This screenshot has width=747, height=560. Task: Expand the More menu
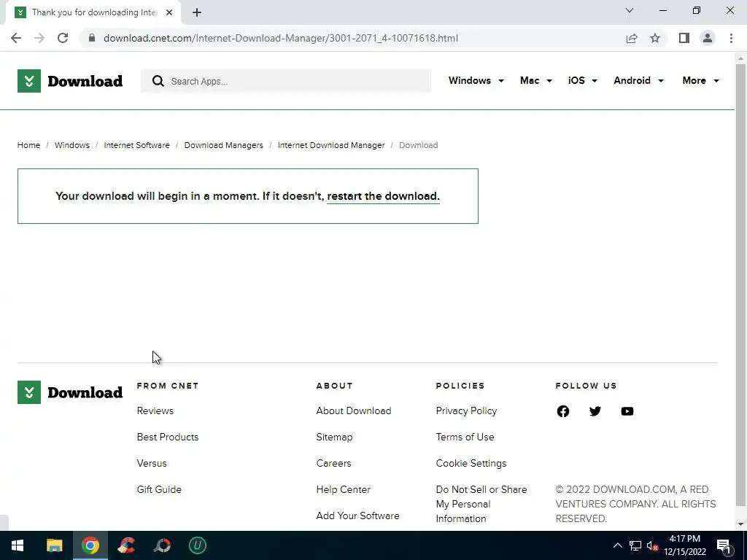[x=700, y=80]
